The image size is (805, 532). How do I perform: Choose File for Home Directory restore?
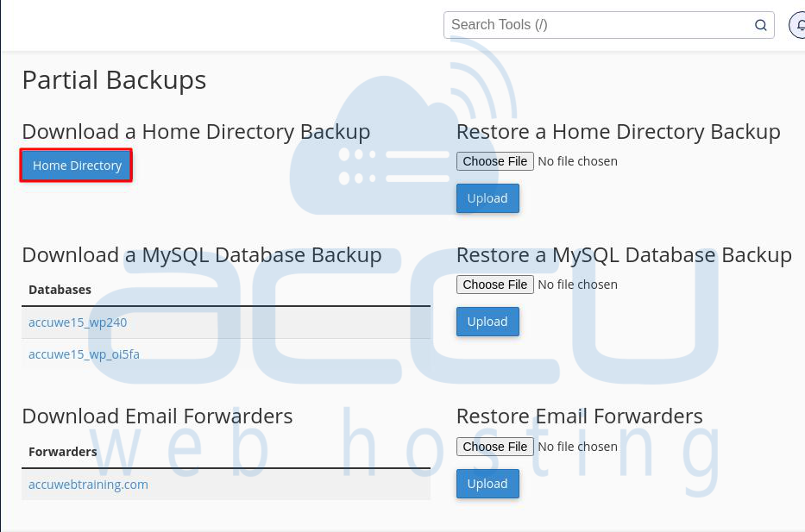(x=495, y=161)
